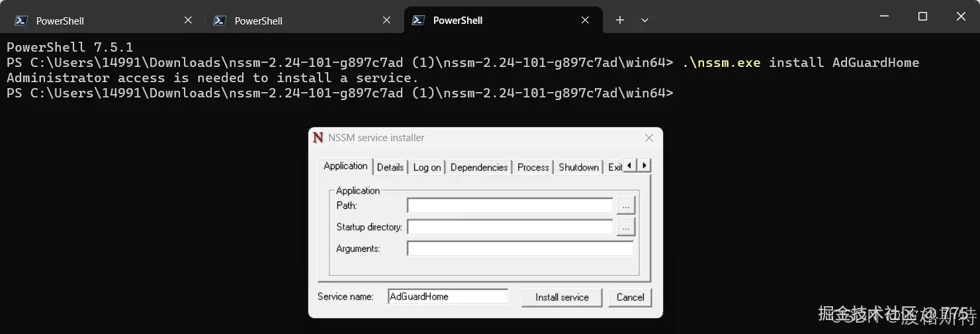Viewport: 980px width, 334px height.
Task: Click the second PowerShell tab icon
Action: point(220,21)
